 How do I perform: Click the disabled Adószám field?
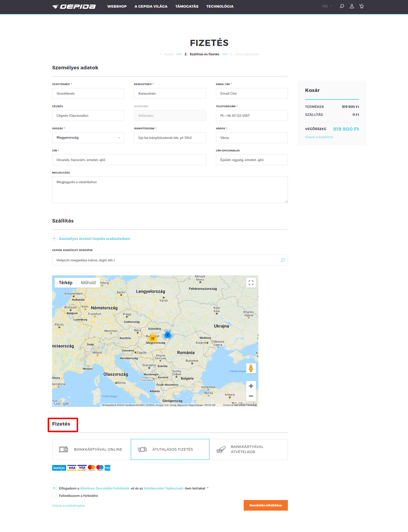(x=170, y=116)
